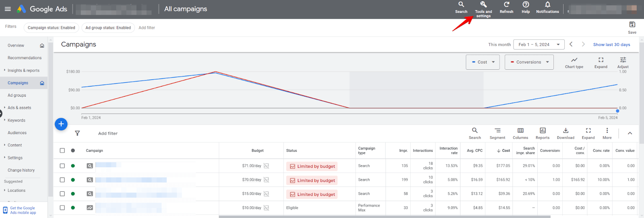This screenshot has height=218, width=644.
Task: Toggle status dot of $15.00/day campaign
Action: 73,194
